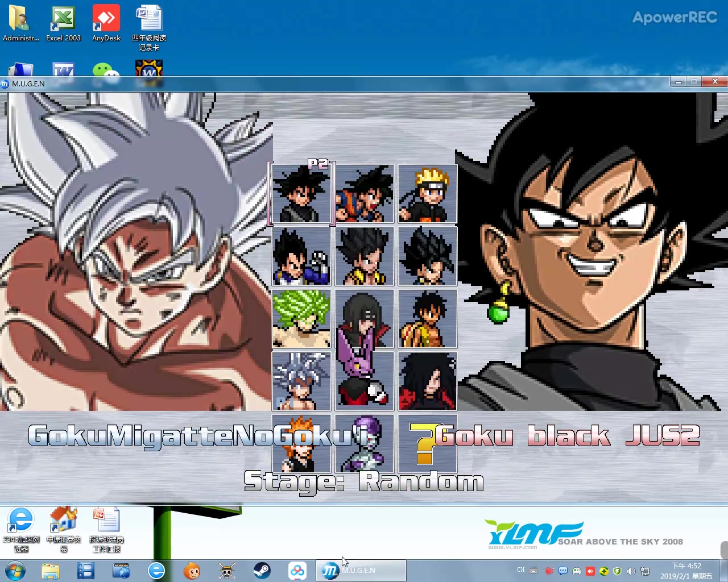Image resolution: width=728 pixels, height=582 pixels.
Task: Close the M.U.G.E.N window
Action: (715, 82)
